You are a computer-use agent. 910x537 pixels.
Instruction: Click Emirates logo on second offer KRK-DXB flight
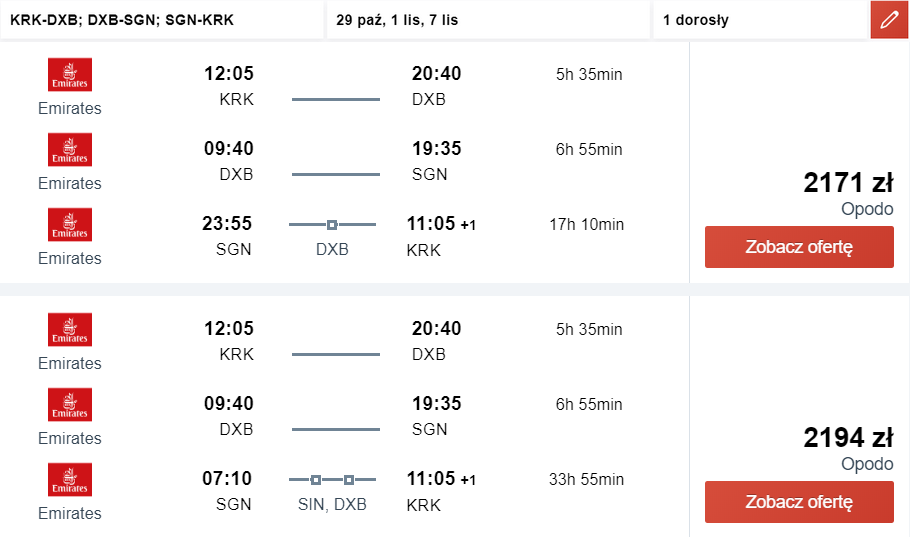click(70, 329)
